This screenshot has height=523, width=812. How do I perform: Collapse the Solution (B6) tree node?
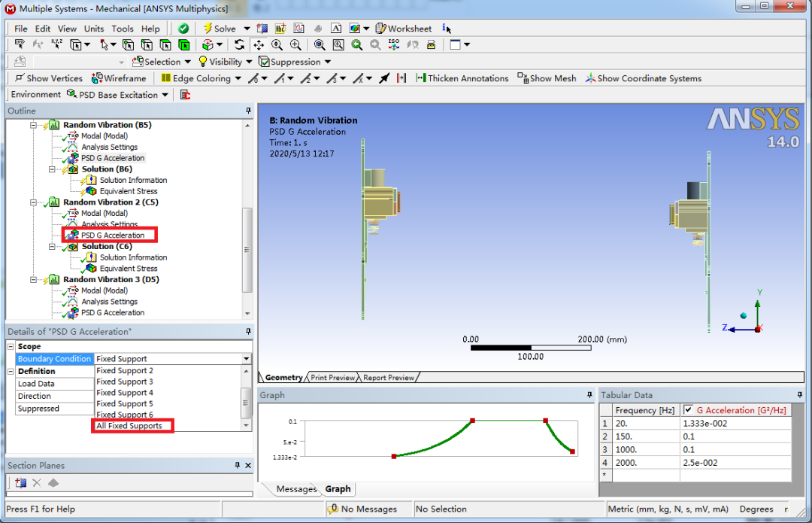coord(52,169)
